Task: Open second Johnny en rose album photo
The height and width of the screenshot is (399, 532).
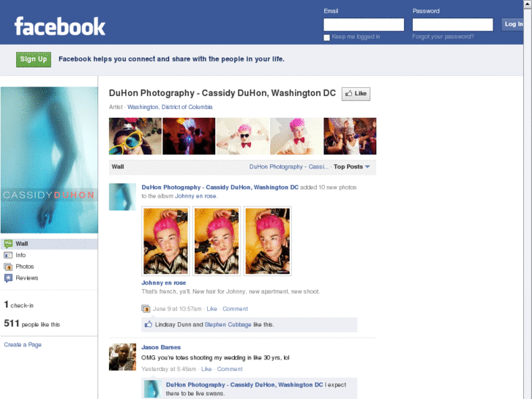Action: (217, 241)
